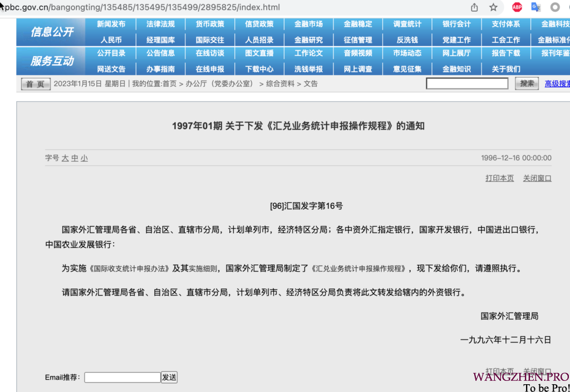Click the Google Translate extension icon
The image size is (570, 392).
point(535,7)
